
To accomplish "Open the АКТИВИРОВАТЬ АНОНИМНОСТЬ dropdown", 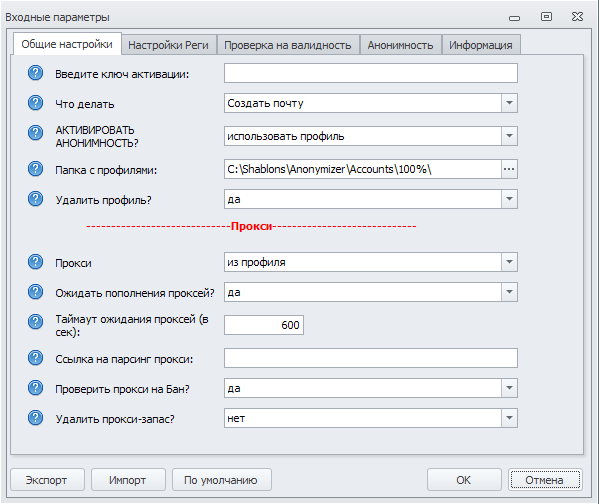I will pos(509,136).
